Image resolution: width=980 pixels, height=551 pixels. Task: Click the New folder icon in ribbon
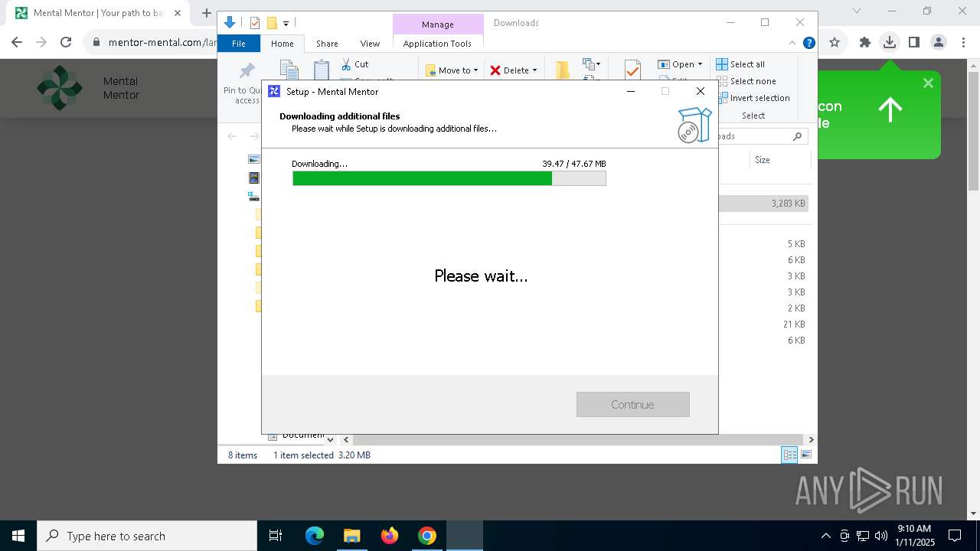pyautogui.click(x=563, y=70)
